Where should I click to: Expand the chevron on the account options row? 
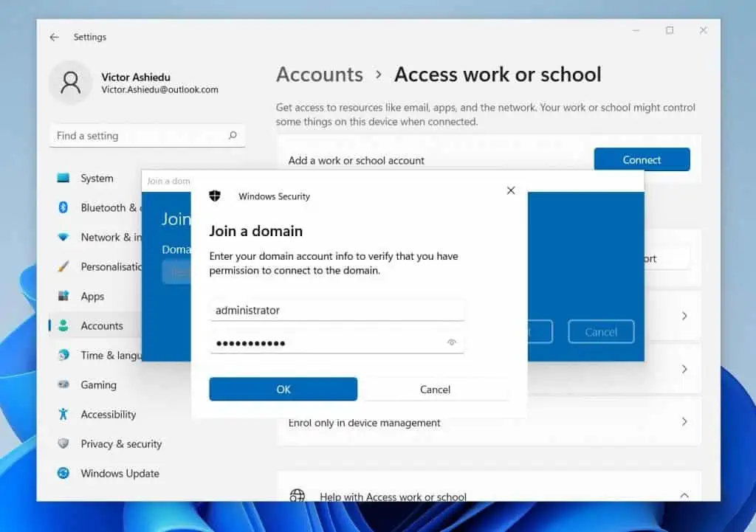tap(683, 316)
